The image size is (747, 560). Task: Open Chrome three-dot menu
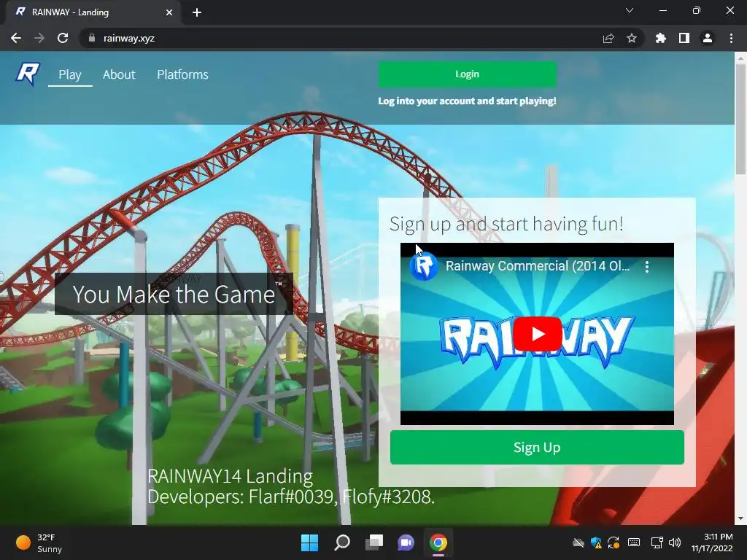tap(731, 38)
